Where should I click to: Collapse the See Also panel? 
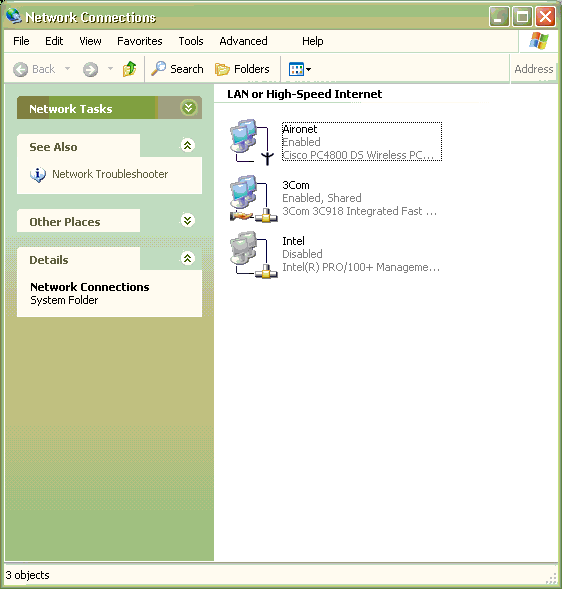tap(187, 145)
